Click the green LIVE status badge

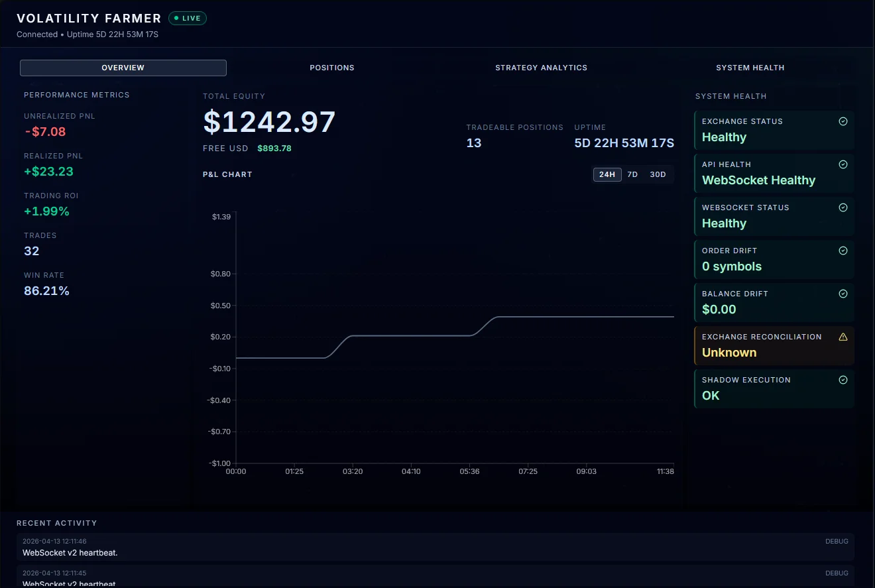tap(188, 18)
